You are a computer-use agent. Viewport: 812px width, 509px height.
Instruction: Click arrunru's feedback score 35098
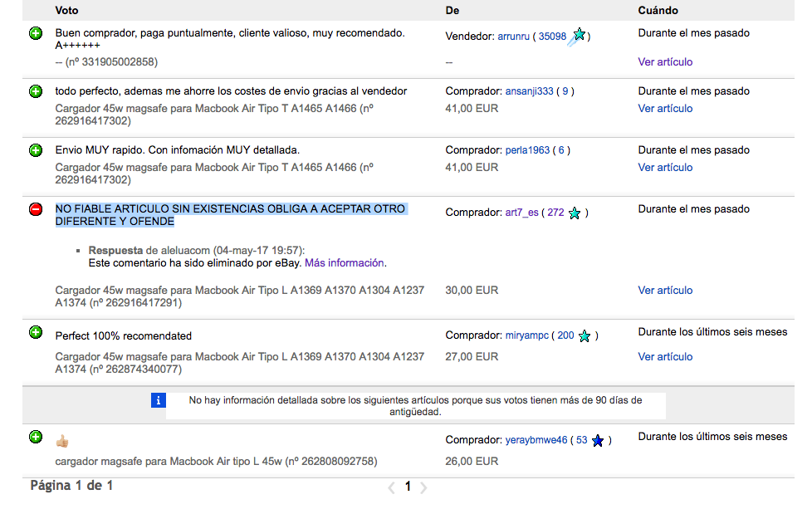(552, 37)
